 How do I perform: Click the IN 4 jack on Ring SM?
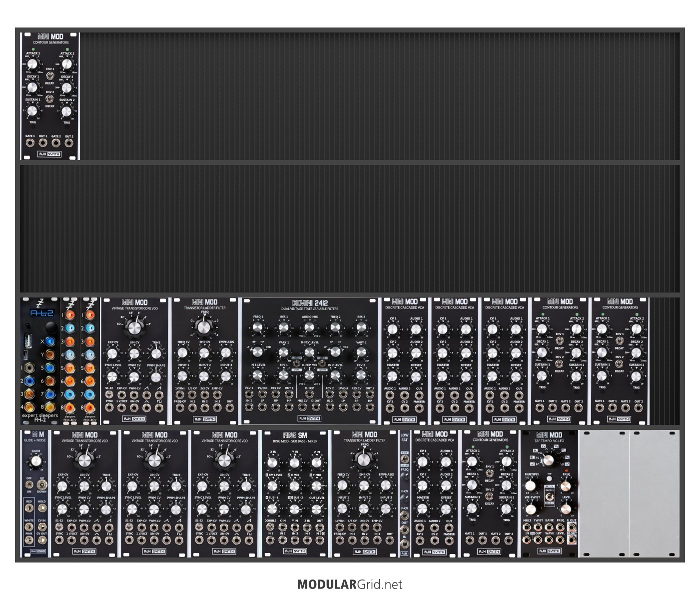[x=307, y=540]
